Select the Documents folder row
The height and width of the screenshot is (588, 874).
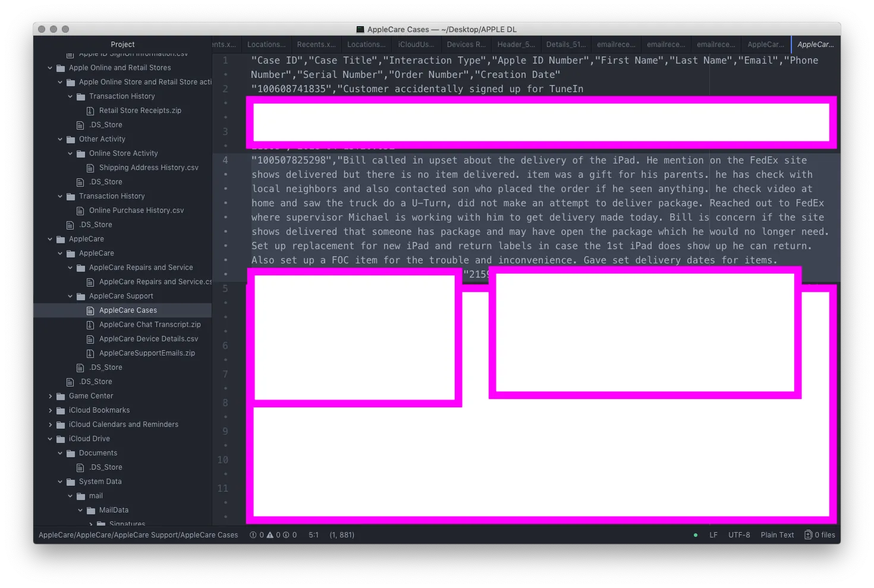(x=122, y=453)
